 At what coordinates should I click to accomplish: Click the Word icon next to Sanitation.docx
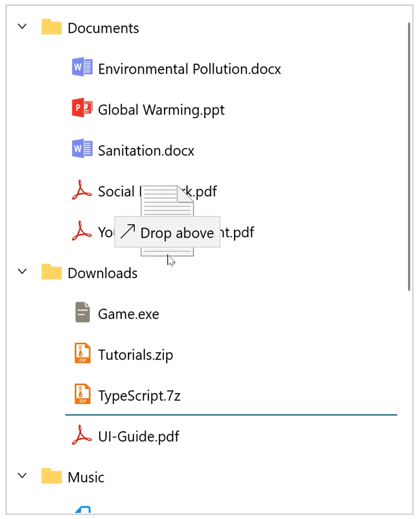coord(81,148)
